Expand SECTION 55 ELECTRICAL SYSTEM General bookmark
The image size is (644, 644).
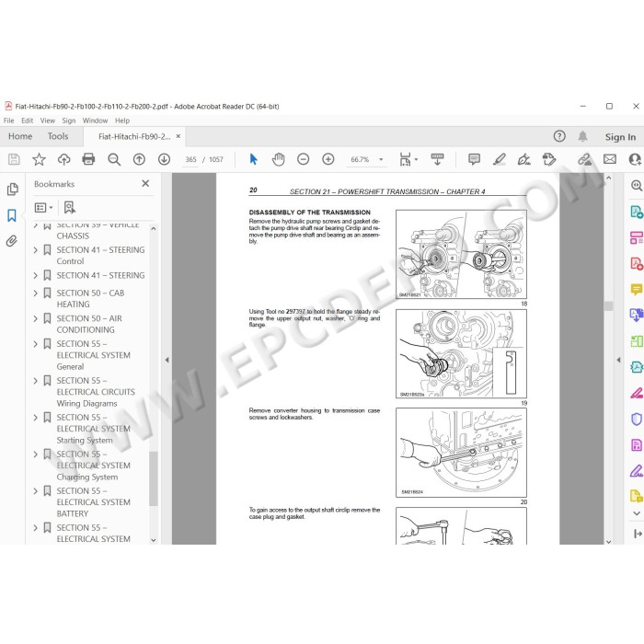coord(35,344)
